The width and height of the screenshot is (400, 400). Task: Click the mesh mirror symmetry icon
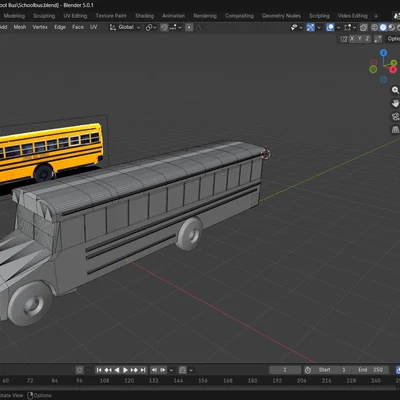(343, 39)
